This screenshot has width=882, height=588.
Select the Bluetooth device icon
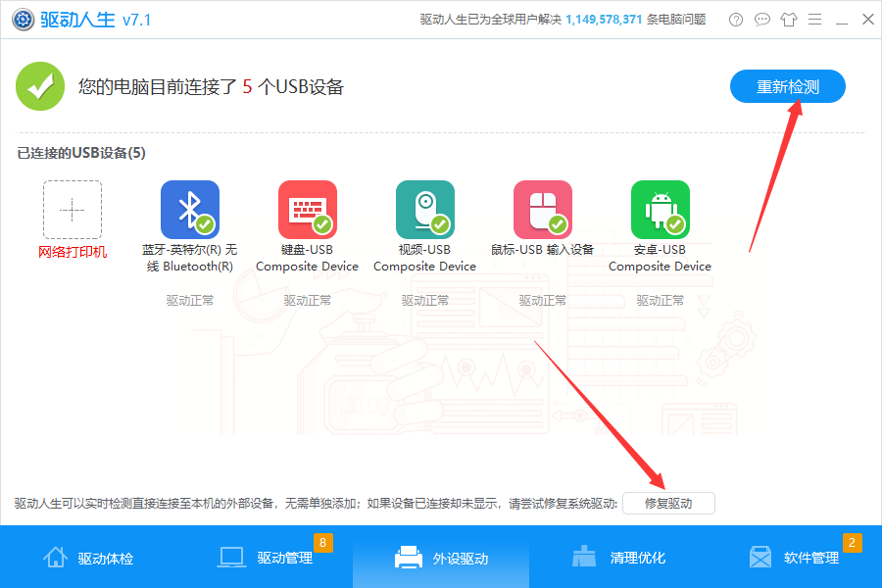point(190,210)
